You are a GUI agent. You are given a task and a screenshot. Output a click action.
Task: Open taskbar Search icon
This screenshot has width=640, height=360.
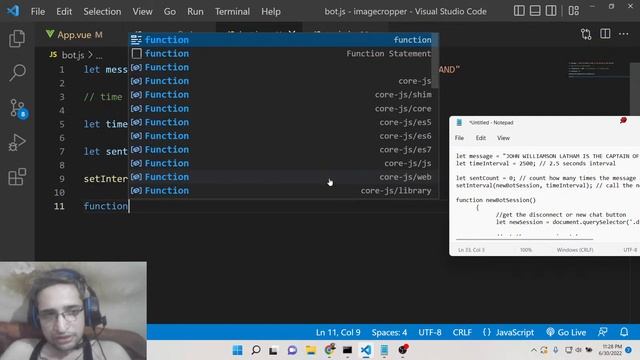256,350
